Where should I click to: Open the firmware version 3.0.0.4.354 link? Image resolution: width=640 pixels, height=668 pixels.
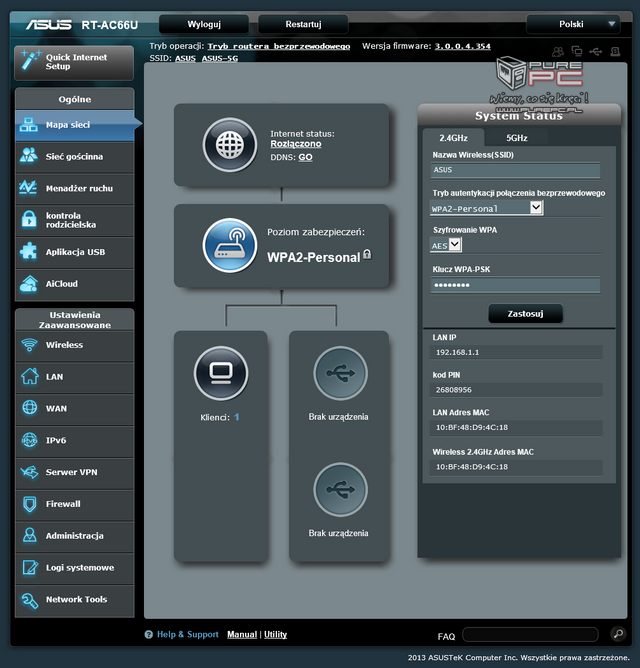(462, 46)
